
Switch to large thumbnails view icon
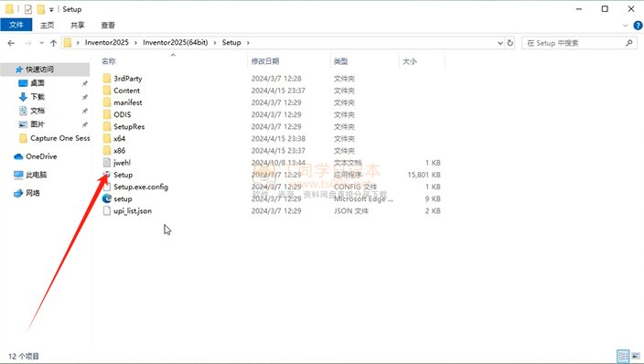coord(636,356)
